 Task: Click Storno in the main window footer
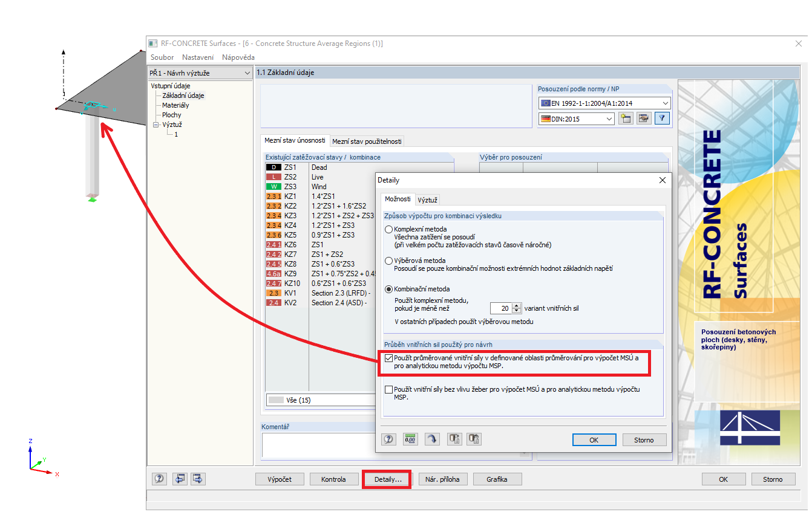(773, 479)
